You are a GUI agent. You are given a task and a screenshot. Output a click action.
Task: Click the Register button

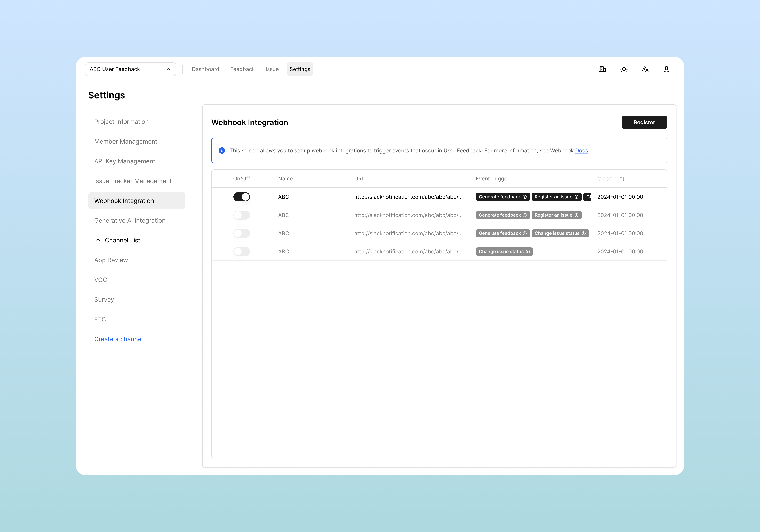(x=644, y=122)
